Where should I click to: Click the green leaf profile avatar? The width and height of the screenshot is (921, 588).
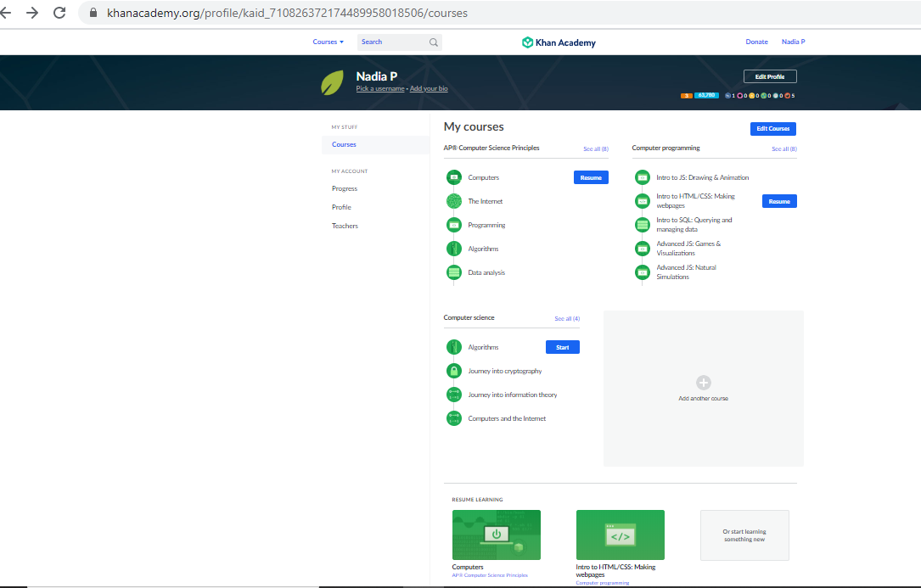click(333, 83)
